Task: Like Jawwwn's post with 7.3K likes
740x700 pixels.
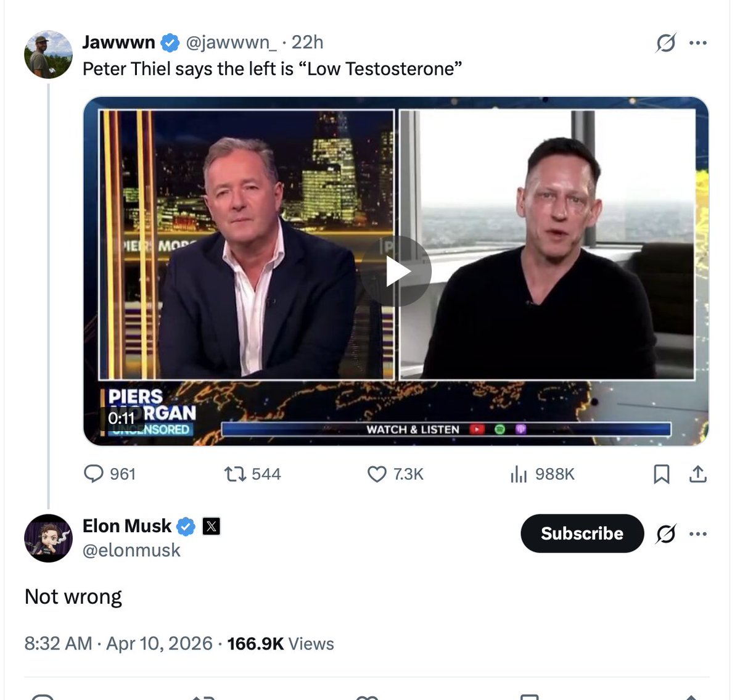Action: tap(377, 474)
